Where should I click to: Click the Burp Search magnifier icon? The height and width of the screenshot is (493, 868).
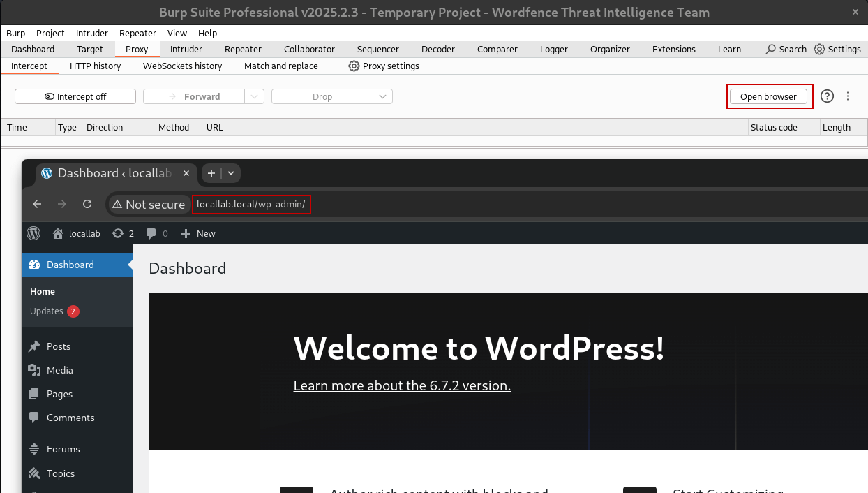[770, 49]
